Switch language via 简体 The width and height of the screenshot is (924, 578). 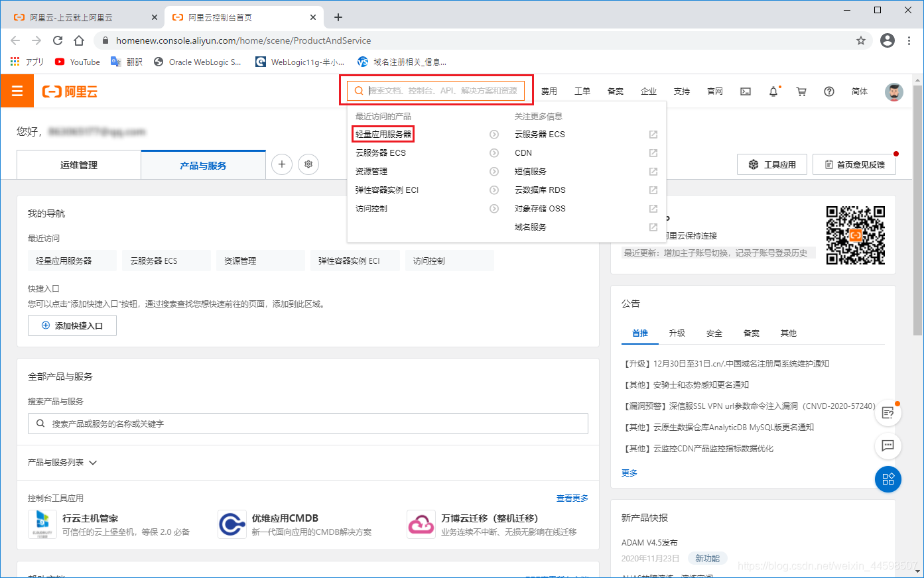(860, 91)
